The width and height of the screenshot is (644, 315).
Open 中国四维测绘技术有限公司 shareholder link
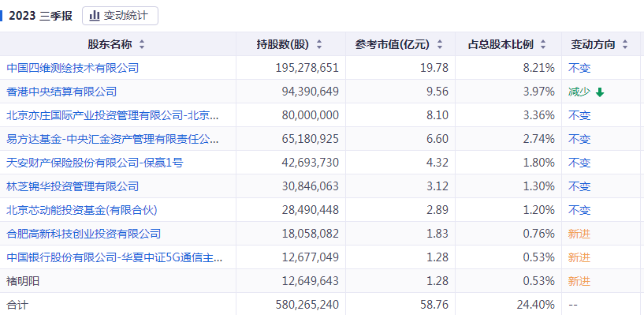(x=73, y=68)
